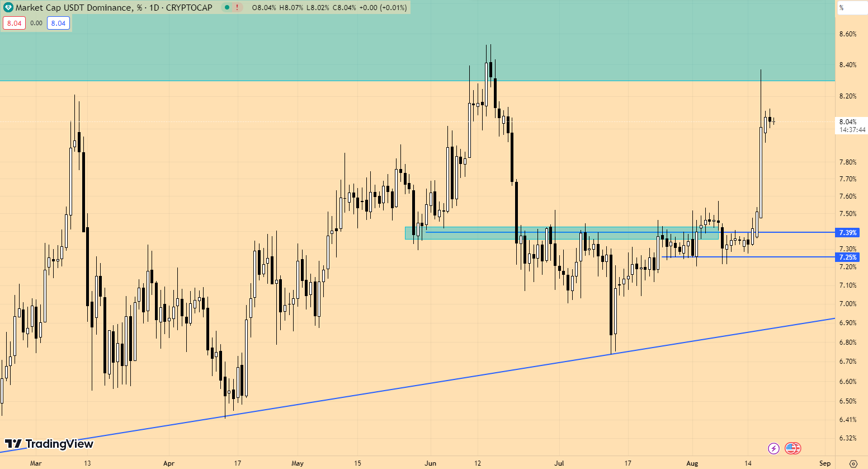This screenshot has width=868, height=469.
Task: Click the current 8.04% price label
Action: pos(848,121)
